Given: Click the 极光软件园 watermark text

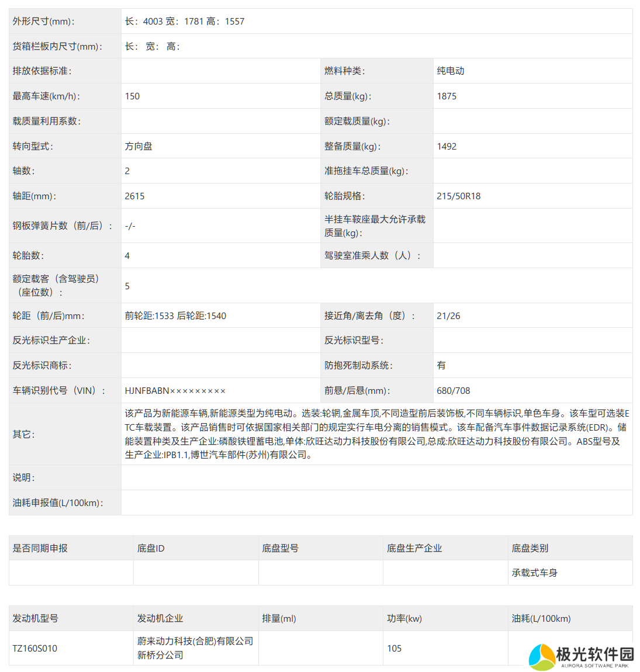Looking at the screenshot, I should [x=594, y=654].
